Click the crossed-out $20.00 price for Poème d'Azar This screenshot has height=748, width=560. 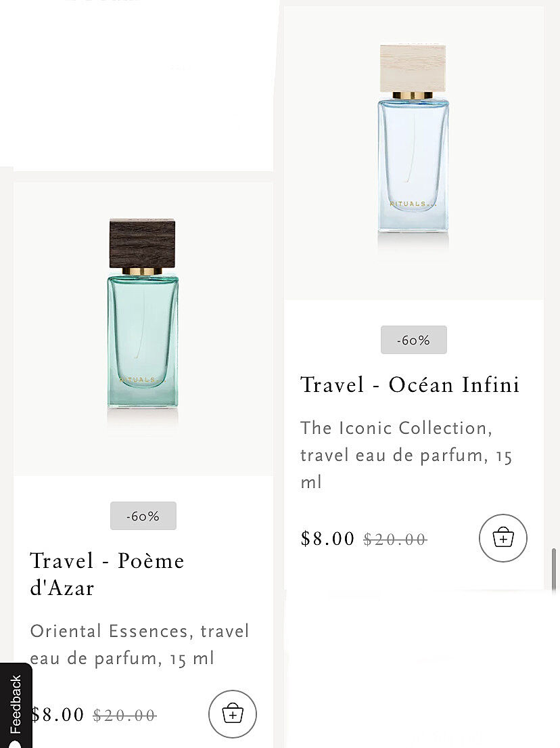coord(124,715)
